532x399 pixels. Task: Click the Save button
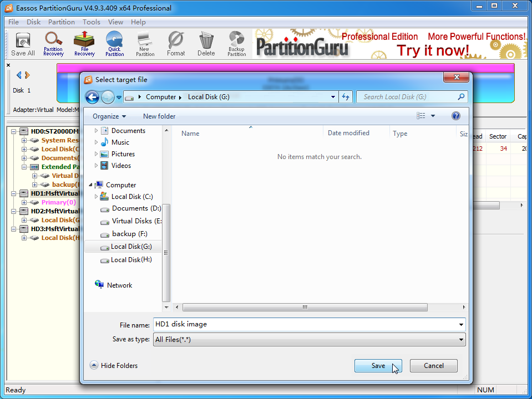coord(378,366)
